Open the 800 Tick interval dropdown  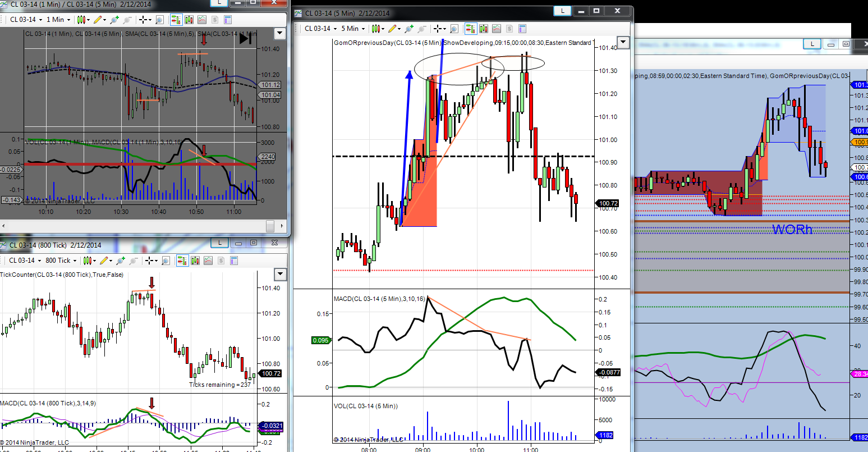point(61,261)
